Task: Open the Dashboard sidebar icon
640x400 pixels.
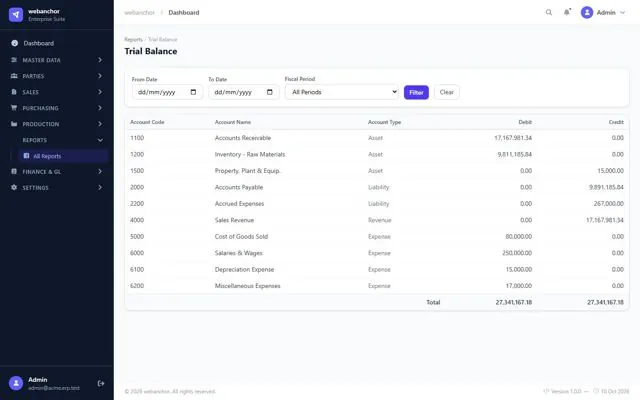Action: pos(15,43)
